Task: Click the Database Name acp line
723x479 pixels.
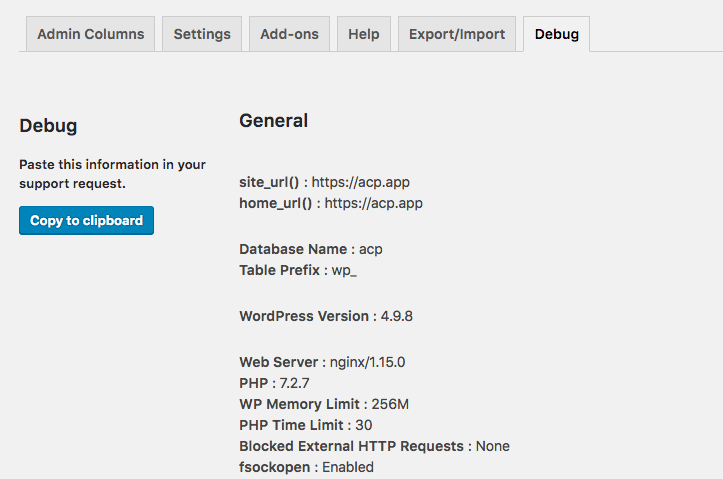Action: (311, 249)
